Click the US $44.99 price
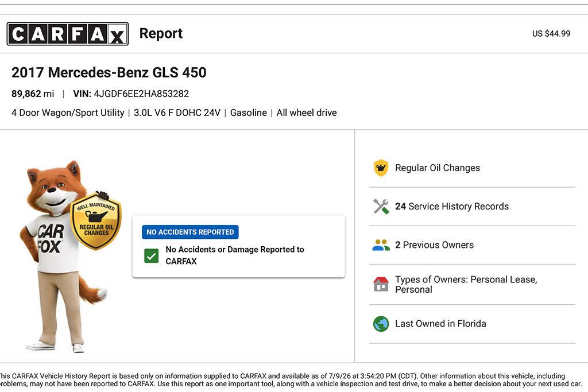The image size is (588, 392). click(x=551, y=34)
